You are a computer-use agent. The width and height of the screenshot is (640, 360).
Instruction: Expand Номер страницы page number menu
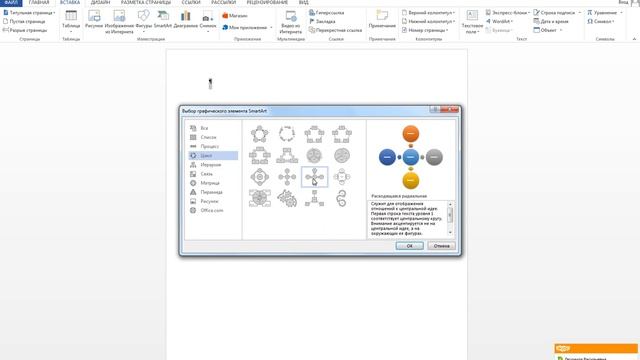[425, 30]
